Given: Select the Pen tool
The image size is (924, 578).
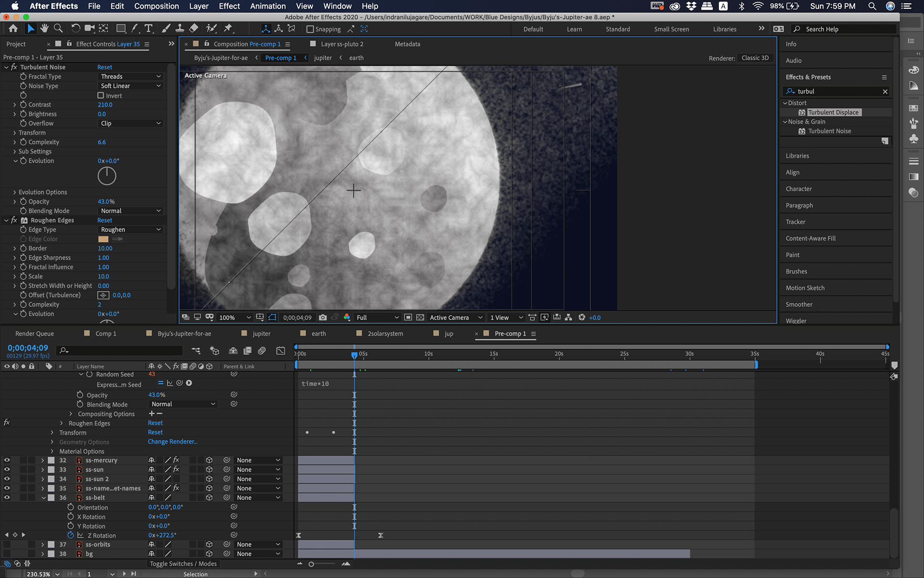Looking at the screenshot, I should (x=135, y=28).
